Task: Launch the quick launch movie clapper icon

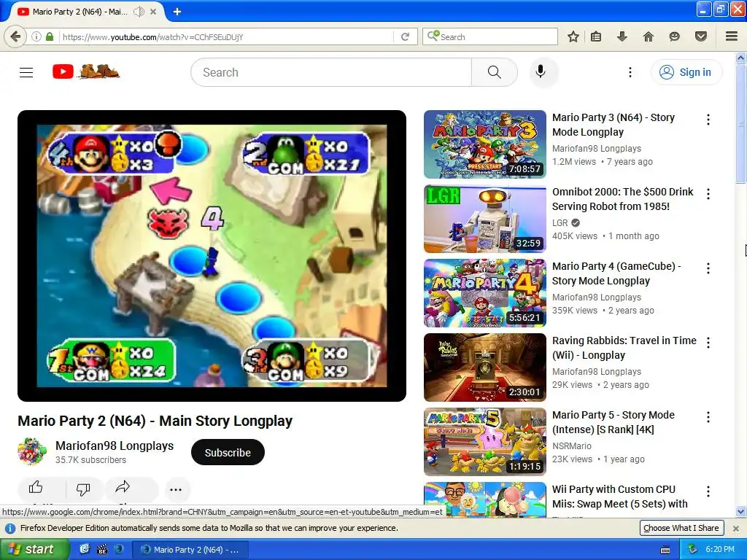Action: 102,550
